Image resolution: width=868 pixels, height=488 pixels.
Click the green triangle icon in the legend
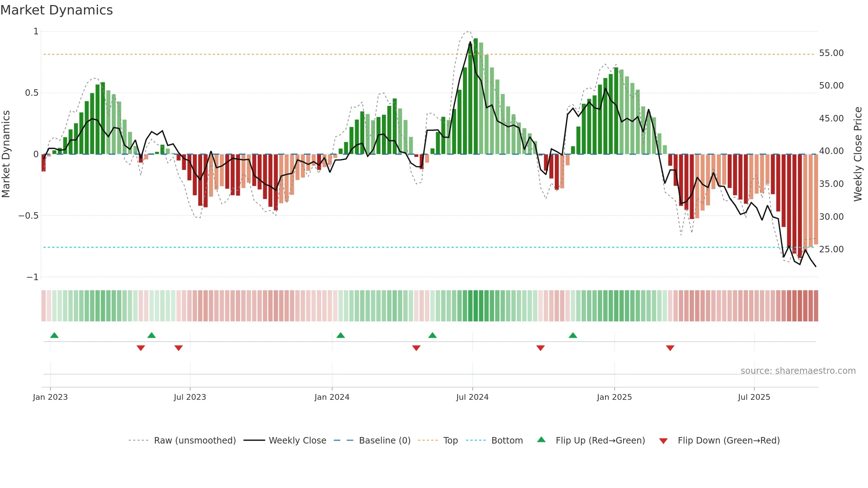[x=541, y=440]
